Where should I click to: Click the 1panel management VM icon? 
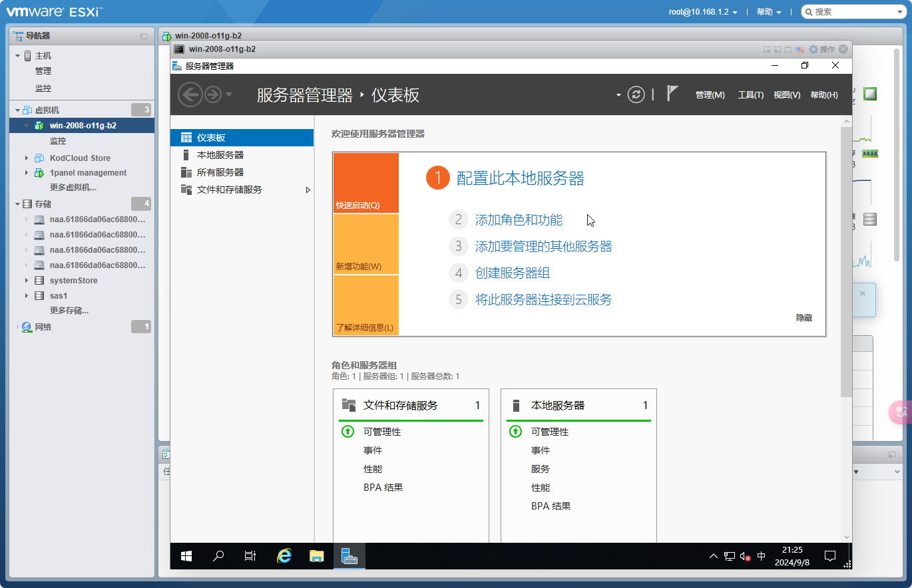click(39, 173)
